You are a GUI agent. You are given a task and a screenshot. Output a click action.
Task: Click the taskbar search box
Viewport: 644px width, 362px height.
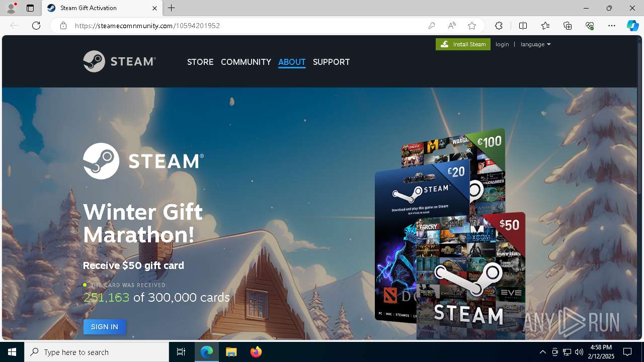click(x=97, y=352)
